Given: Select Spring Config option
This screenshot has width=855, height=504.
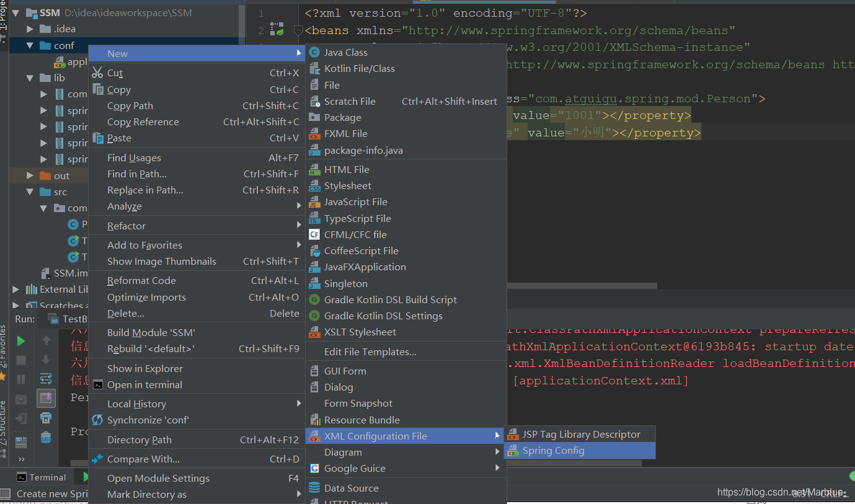Looking at the screenshot, I should [580, 451].
